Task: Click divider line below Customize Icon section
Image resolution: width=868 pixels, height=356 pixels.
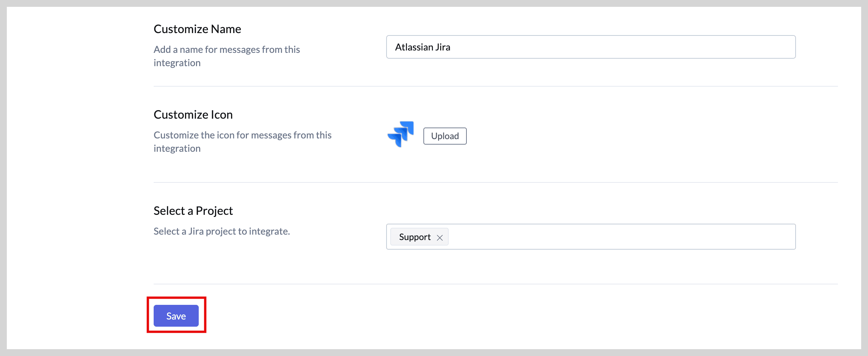Action: (495, 182)
